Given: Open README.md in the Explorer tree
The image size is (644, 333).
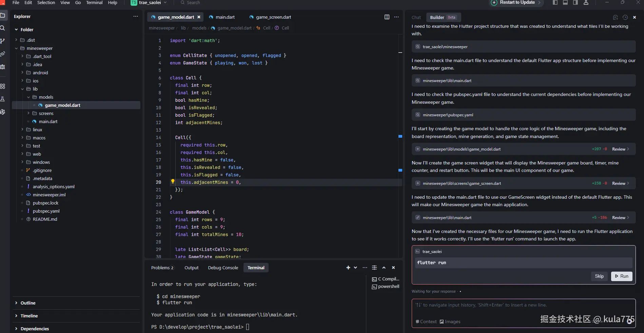Looking at the screenshot, I should pyautogui.click(x=45, y=219).
